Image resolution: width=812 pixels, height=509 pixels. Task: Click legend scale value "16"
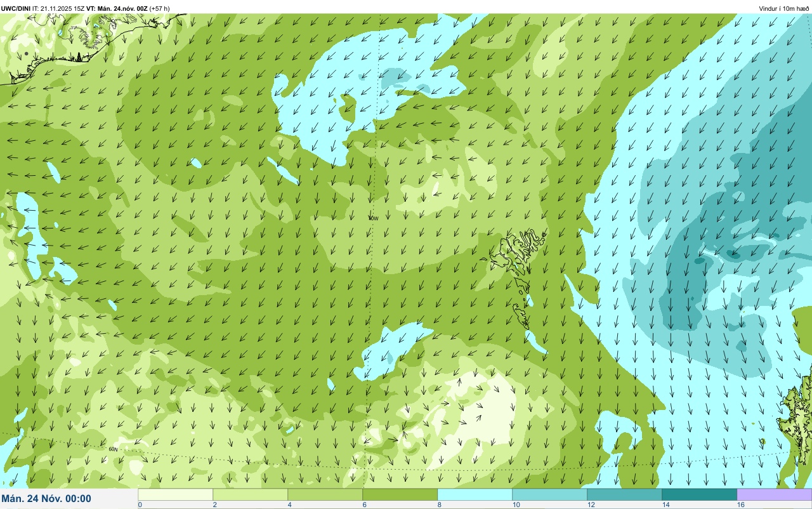pos(740,505)
